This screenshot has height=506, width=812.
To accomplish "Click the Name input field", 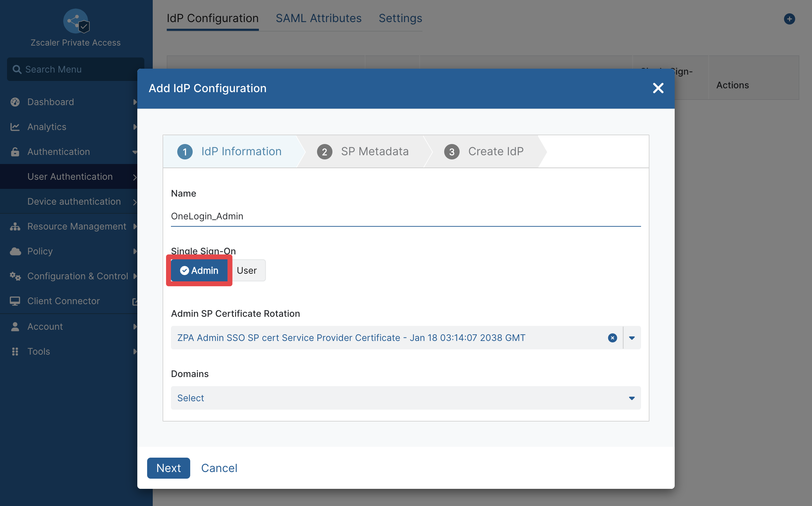I will click(x=406, y=216).
